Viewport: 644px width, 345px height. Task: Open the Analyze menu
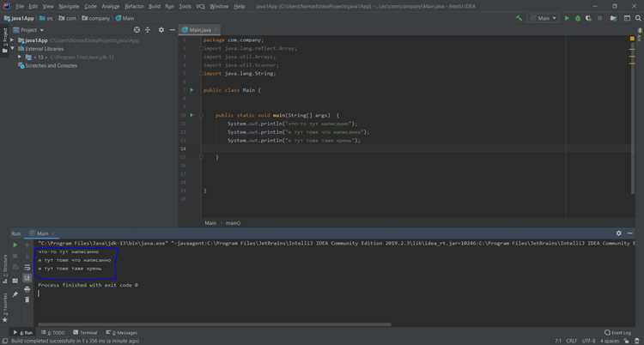click(x=111, y=7)
